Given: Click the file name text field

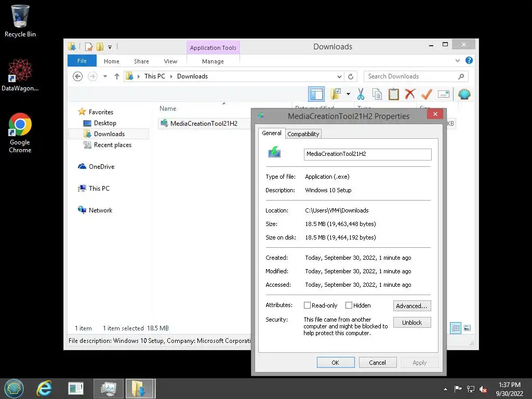Looking at the screenshot, I should click(367, 154).
